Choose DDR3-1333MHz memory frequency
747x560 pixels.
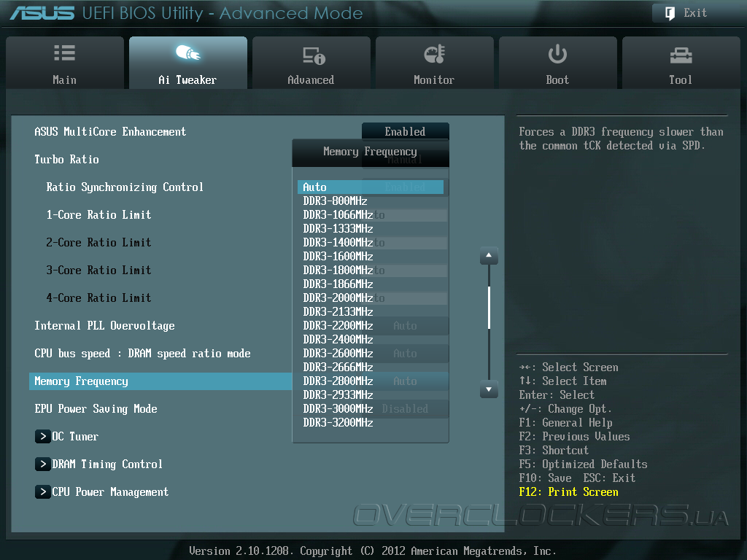371,228
